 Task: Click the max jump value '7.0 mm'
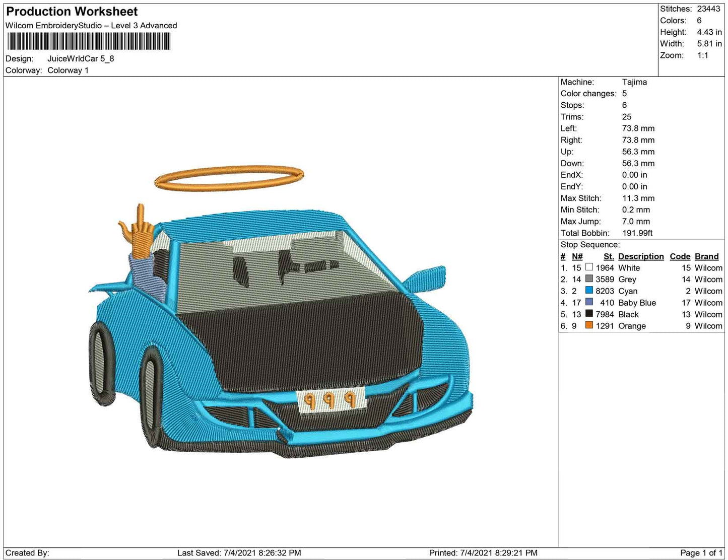click(x=636, y=221)
